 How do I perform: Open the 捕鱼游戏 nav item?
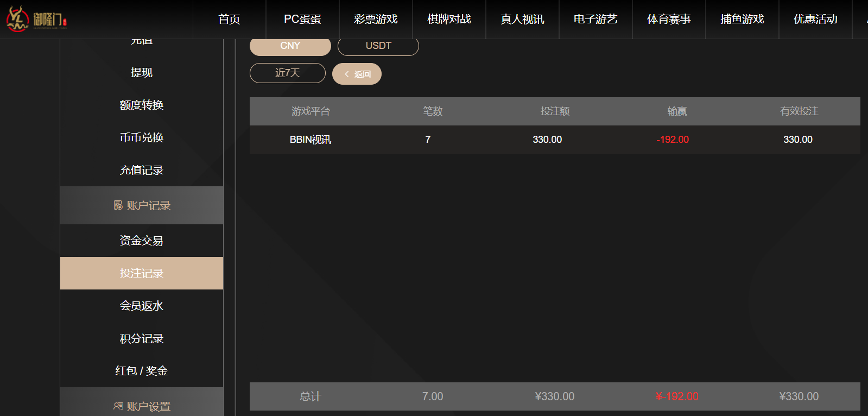(x=742, y=19)
